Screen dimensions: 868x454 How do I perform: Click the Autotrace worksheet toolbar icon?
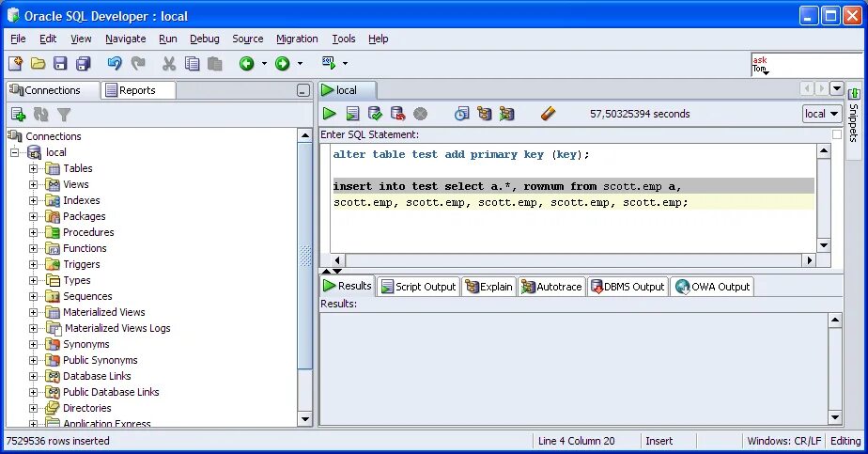coord(507,114)
